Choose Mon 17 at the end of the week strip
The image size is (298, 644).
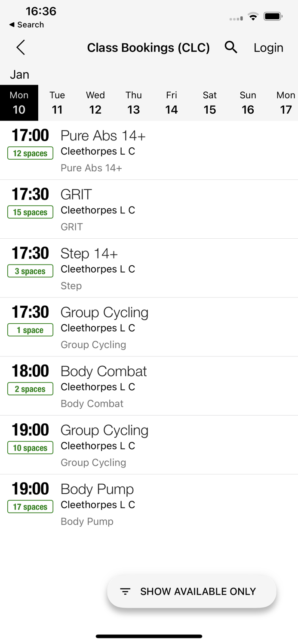(x=286, y=103)
